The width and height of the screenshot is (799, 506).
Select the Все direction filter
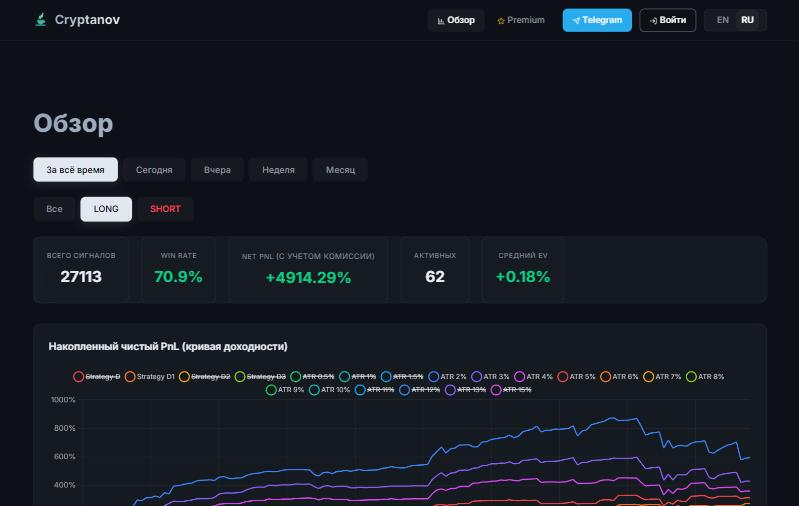click(54, 209)
